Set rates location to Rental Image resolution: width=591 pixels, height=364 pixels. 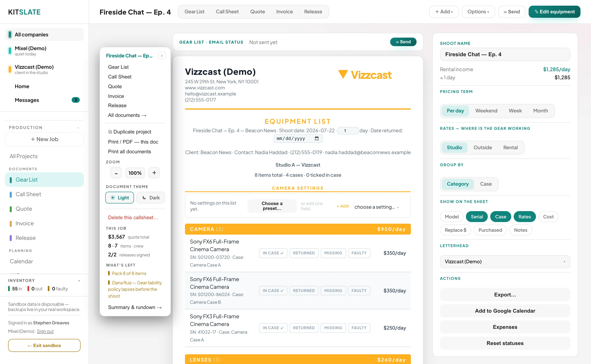tap(510, 148)
